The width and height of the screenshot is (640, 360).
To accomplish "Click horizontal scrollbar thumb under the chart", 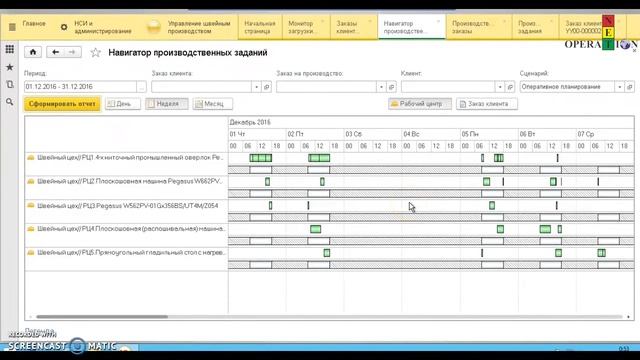I will 102,316.
